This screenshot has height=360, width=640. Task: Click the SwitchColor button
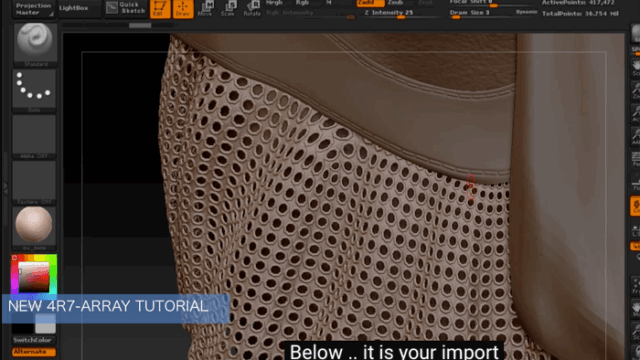33,340
